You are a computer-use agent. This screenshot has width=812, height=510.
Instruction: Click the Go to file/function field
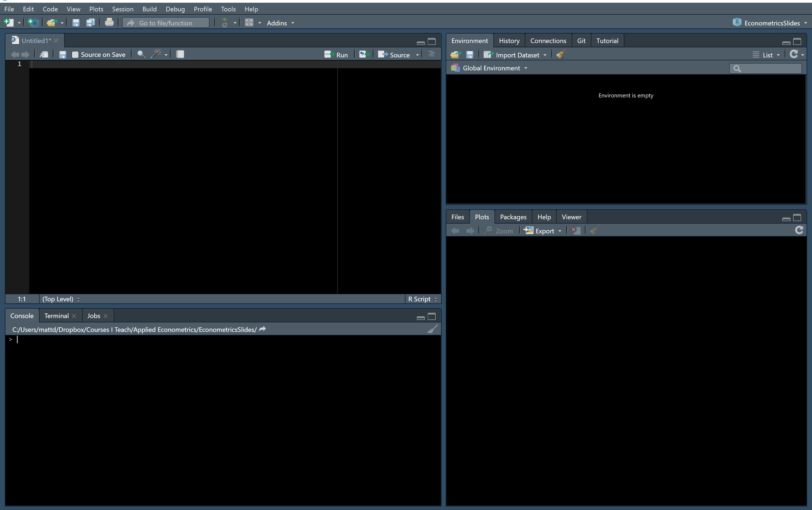point(166,23)
